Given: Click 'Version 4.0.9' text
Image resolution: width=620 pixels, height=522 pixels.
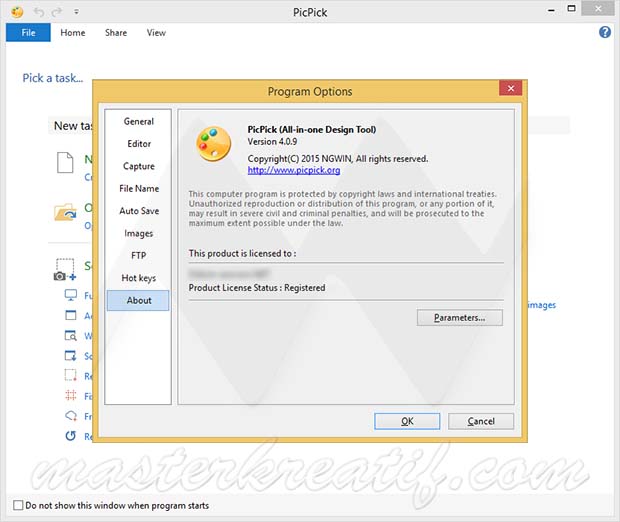Looking at the screenshot, I should pos(272,142).
